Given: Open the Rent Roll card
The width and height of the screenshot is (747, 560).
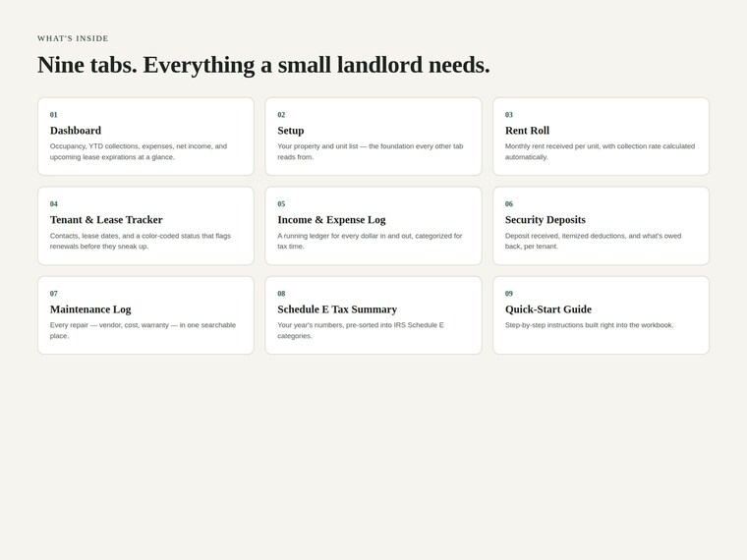Looking at the screenshot, I should pyautogui.click(x=601, y=137).
